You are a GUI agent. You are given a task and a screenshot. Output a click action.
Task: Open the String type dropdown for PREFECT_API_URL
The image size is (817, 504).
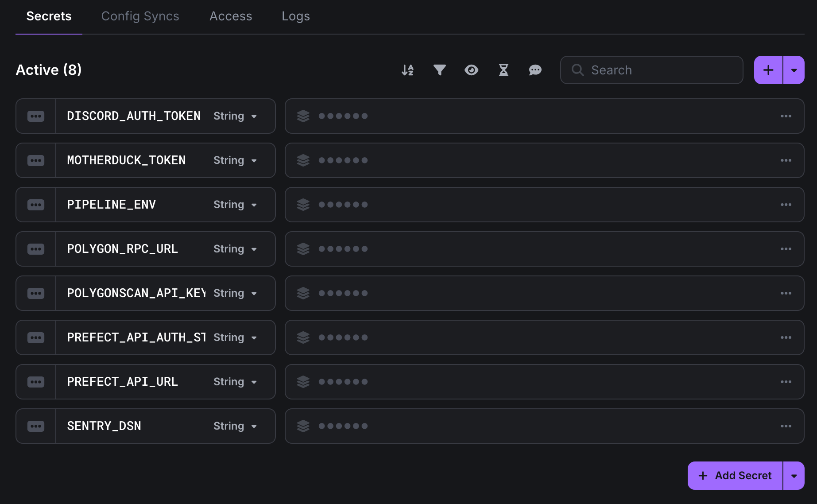[x=235, y=382]
